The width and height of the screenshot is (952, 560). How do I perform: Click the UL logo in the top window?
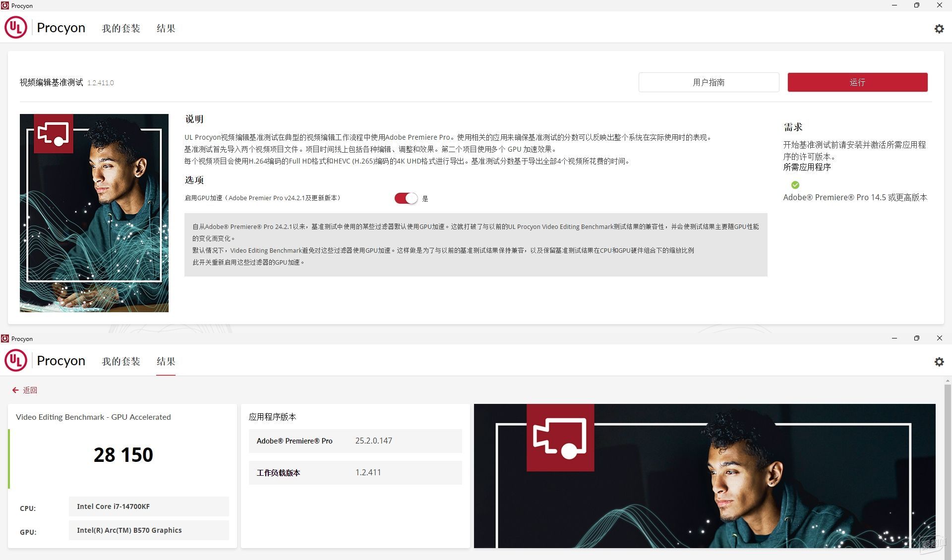[16, 28]
